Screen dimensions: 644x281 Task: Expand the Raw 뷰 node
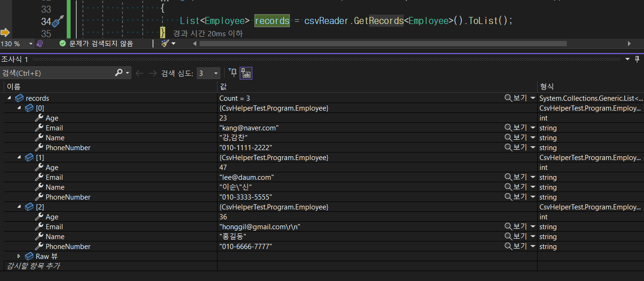pos(19,256)
